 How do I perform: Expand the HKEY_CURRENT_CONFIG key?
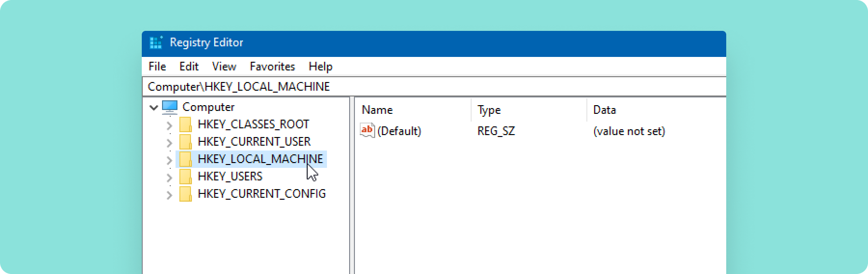coord(169,195)
